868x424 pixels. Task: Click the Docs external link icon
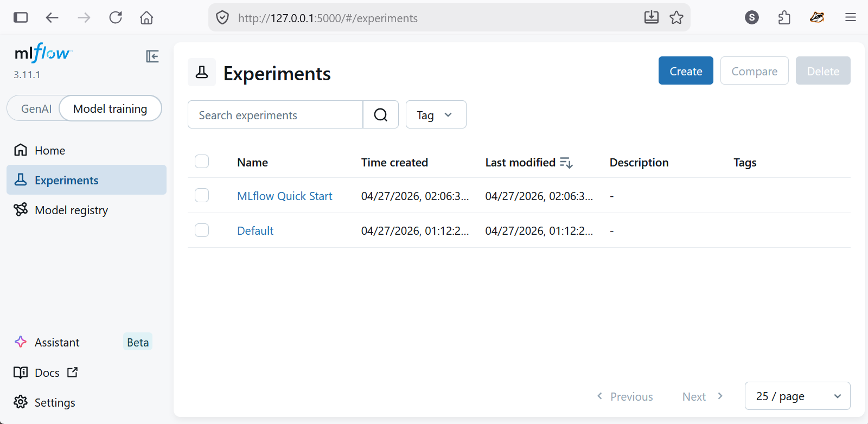pos(73,372)
